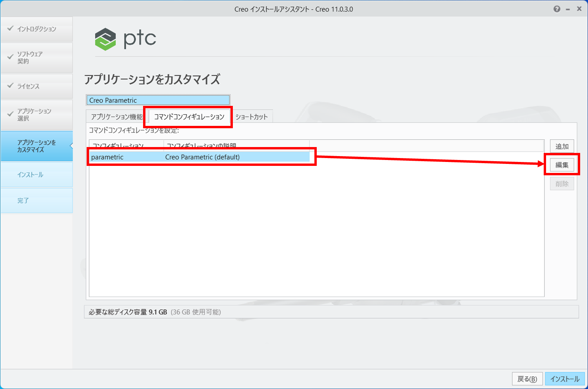
Task: Select Creo Parametric in application list
Action: click(158, 100)
